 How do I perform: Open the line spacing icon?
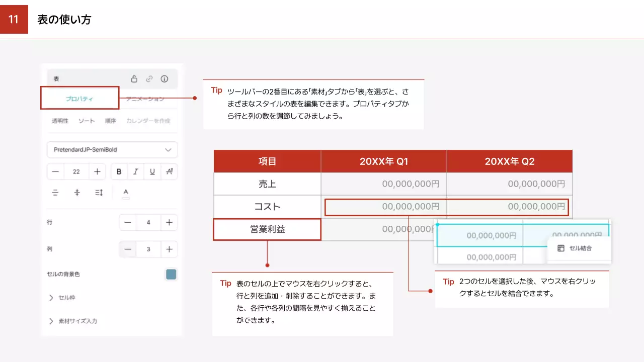pos(99,193)
